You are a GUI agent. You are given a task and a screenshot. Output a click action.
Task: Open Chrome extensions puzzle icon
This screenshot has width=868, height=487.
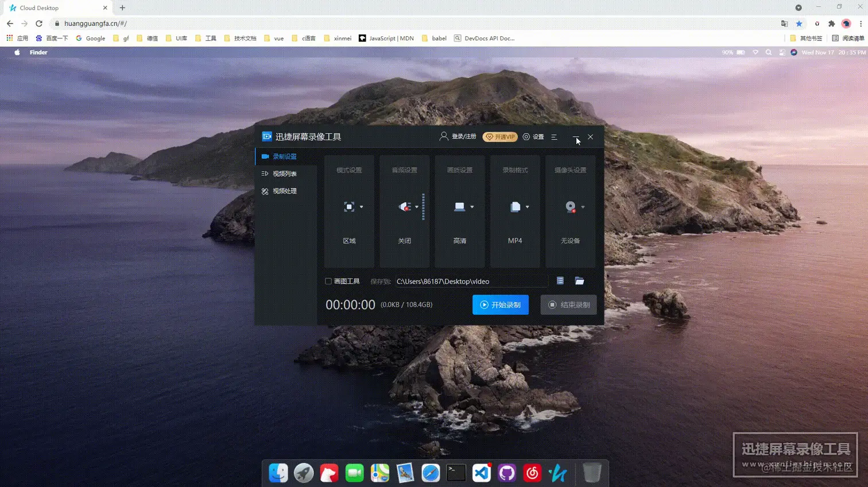pos(831,24)
